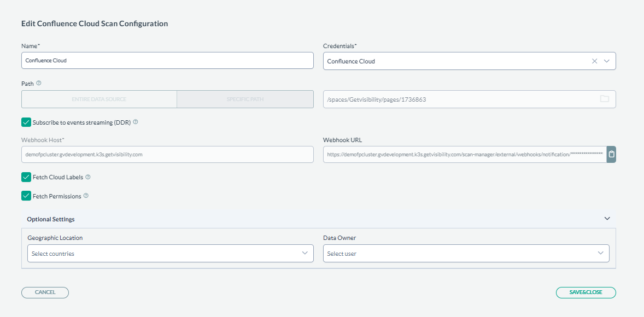Viewport: 644px width, 317px height.
Task: Click into the Name input field
Action: tap(167, 61)
